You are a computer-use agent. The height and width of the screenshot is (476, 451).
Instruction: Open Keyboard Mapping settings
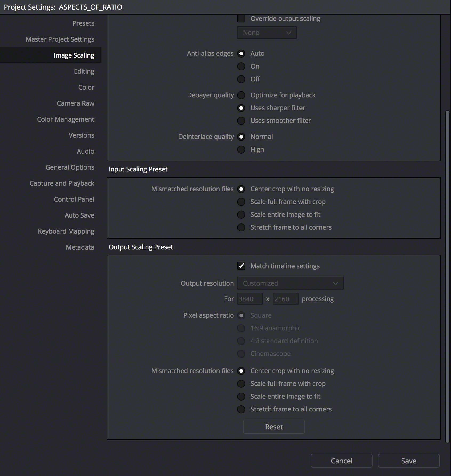pos(66,231)
